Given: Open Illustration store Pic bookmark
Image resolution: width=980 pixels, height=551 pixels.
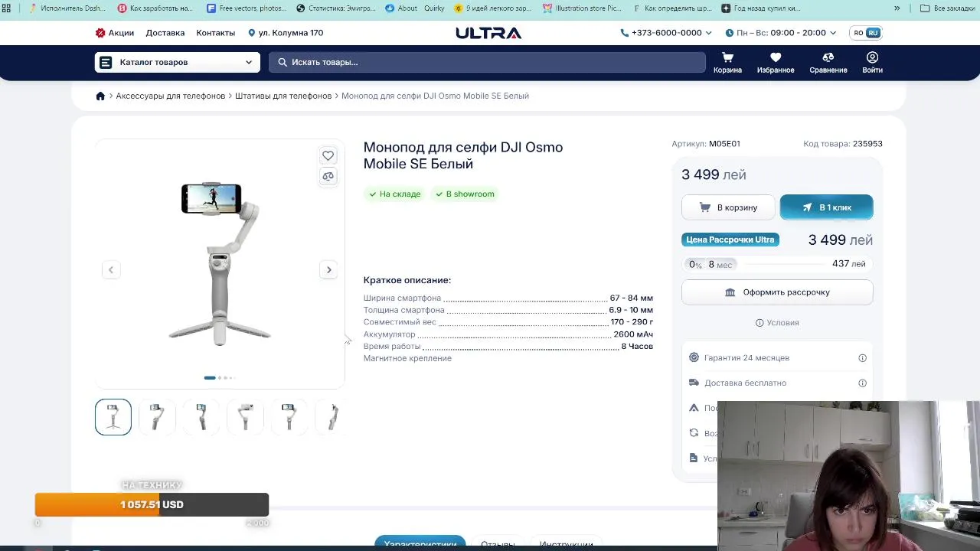Looking at the screenshot, I should pos(583,8).
